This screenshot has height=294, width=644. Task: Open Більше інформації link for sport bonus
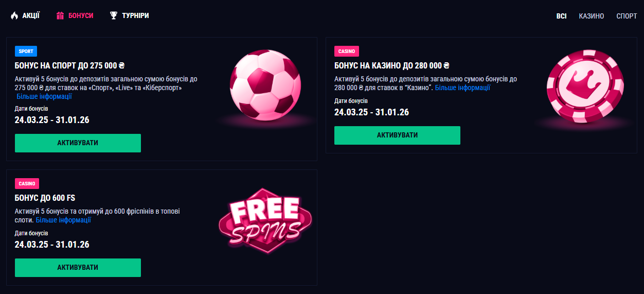(x=44, y=96)
